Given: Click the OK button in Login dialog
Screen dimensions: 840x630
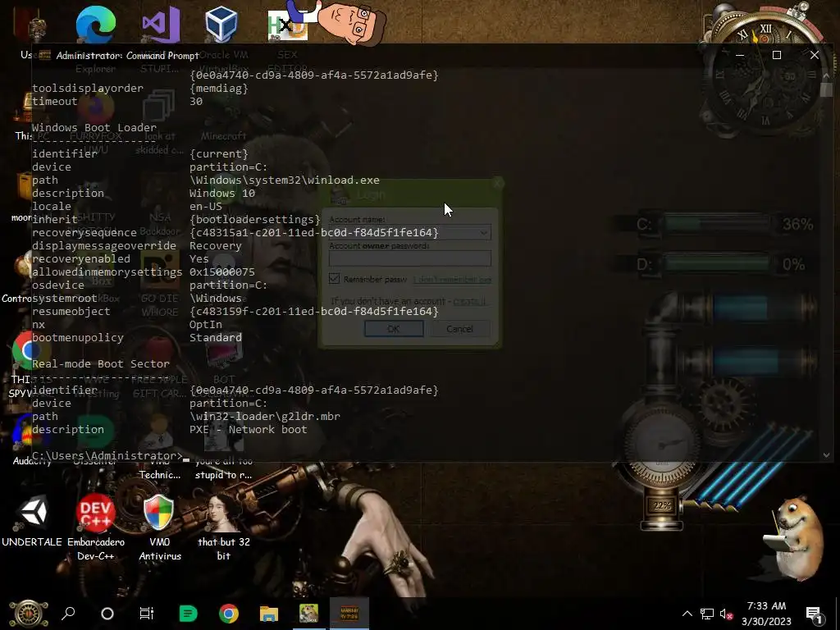Looking at the screenshot, I should [394, 328].
